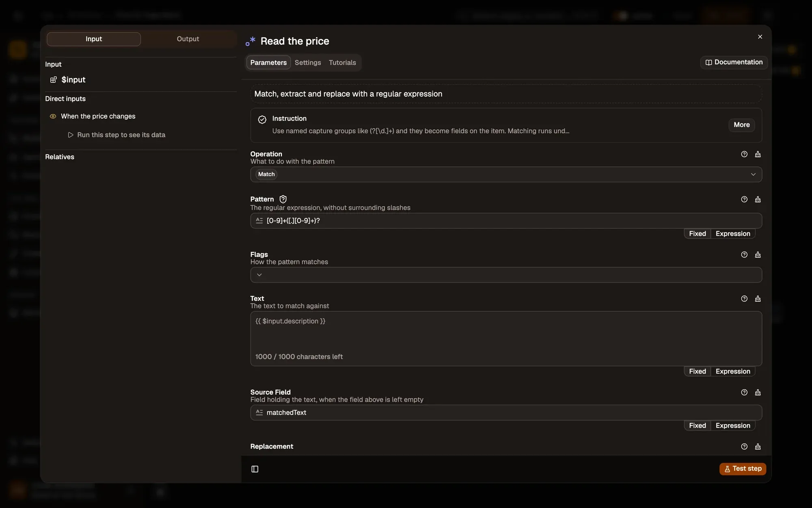The height and width of the screenshot is (508, 812).
Task: Open the Documentation link
Action: pyautogui.click(x=734, y=63)
